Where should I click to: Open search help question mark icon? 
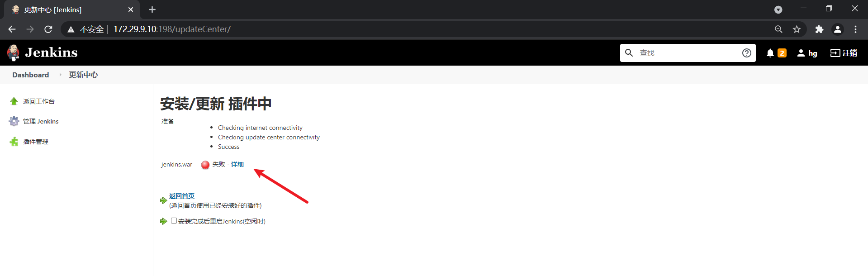747,53
